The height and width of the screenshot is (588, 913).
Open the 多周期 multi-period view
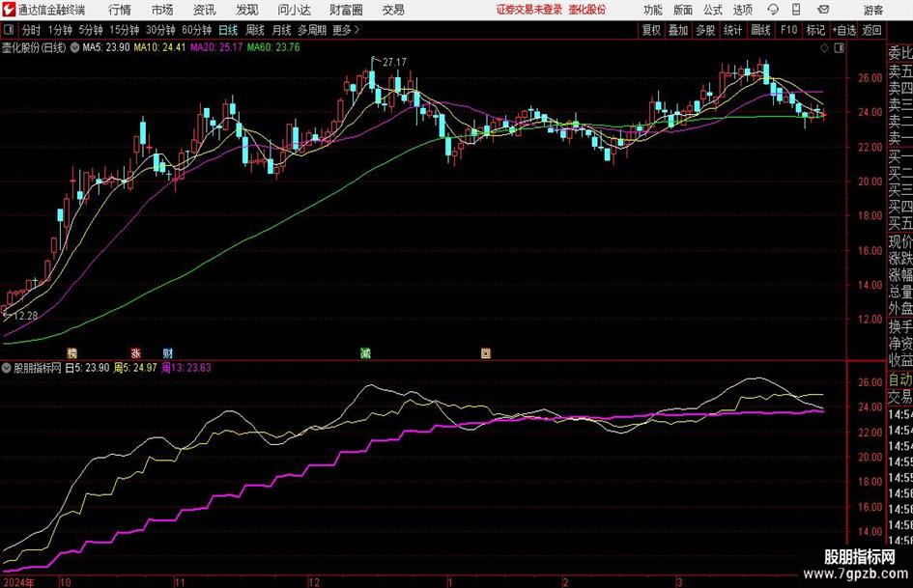312,30
